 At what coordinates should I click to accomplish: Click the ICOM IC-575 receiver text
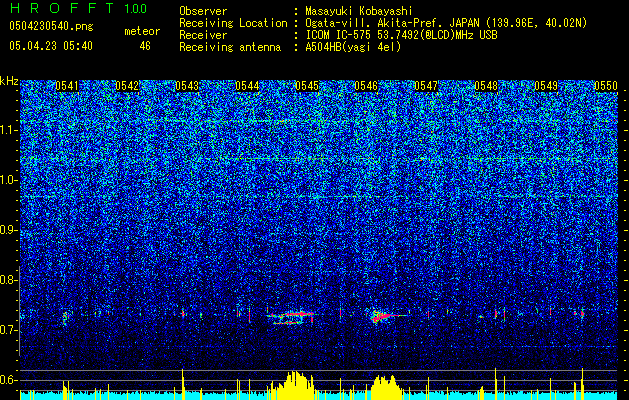(401, 35)
